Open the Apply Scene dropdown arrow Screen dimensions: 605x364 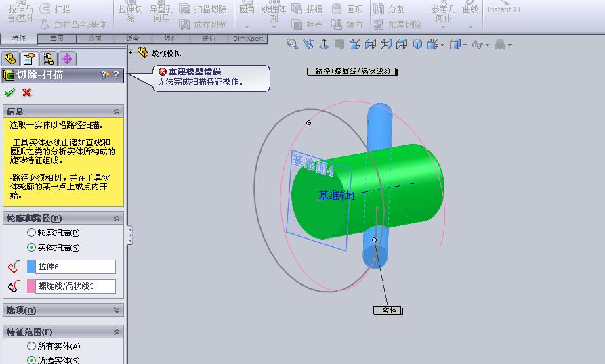tap(510, 45)
